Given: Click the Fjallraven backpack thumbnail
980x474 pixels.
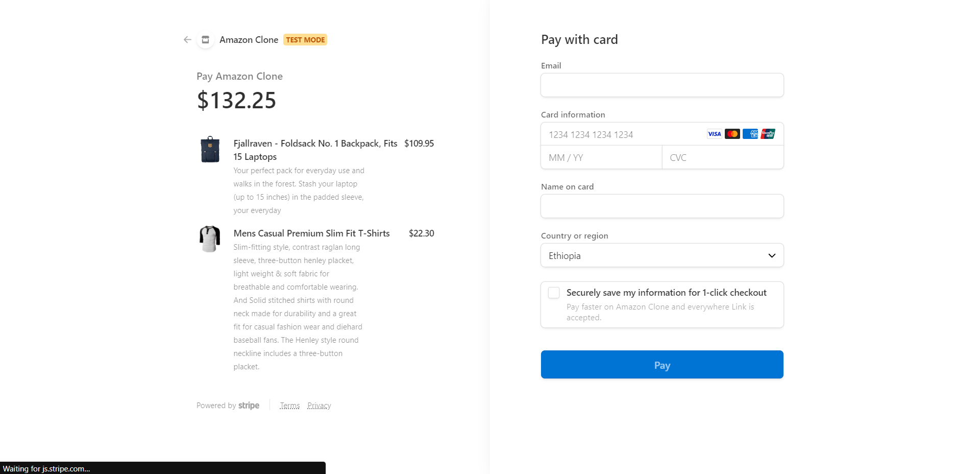Looking at the screenshot, I should 210,150.
